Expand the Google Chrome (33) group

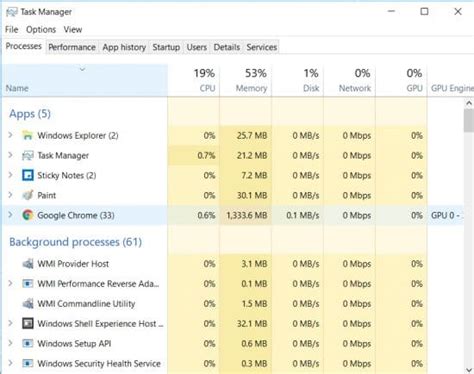[x=10, y=215]
